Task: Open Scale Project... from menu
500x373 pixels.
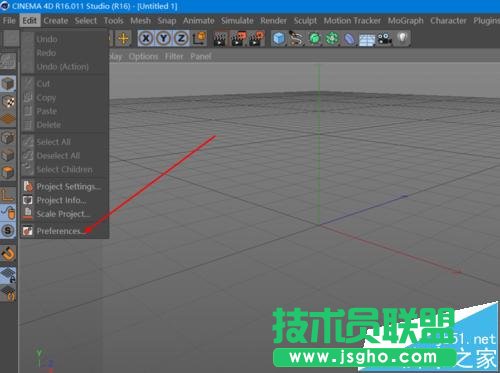Action: [65, 214]
